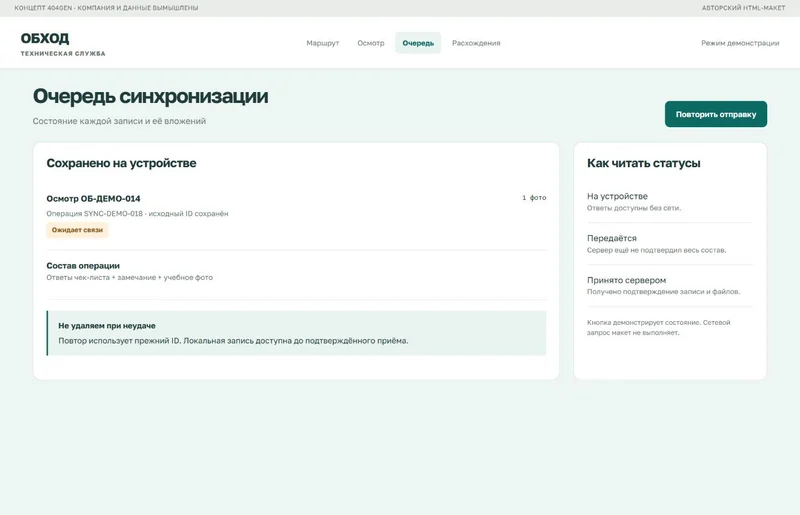Click the Кнопка демонстрирует состояние footnote
This screenshot has height=515, width=800.
(659, 327)
